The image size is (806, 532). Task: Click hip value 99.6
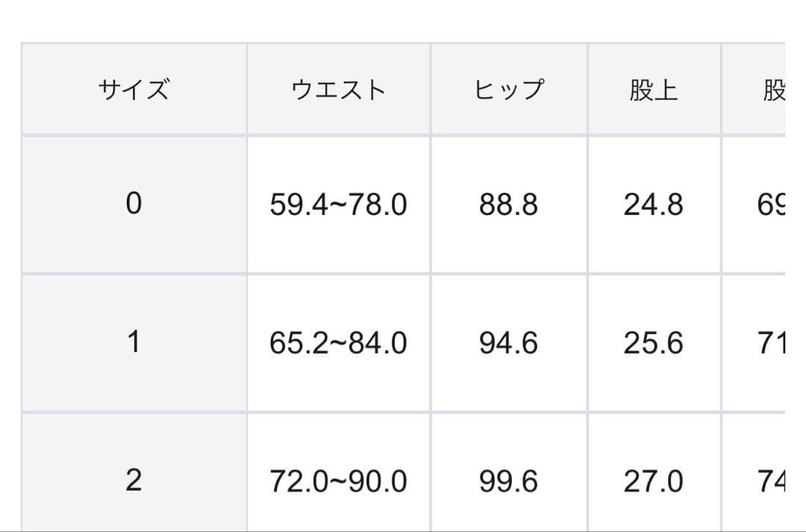tap(508, 481)
